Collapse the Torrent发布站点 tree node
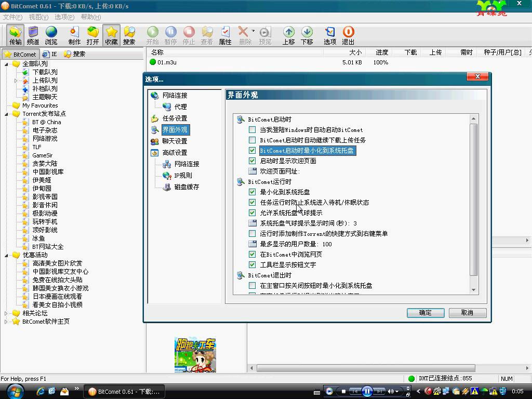 tap(6, 114)
